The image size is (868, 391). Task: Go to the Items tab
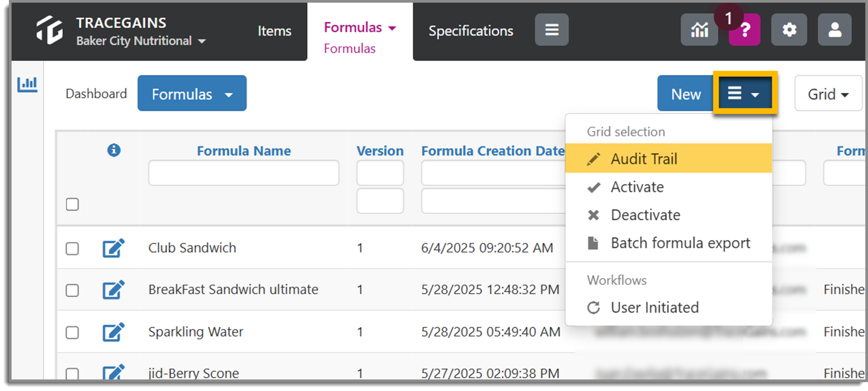coord(274,31)
